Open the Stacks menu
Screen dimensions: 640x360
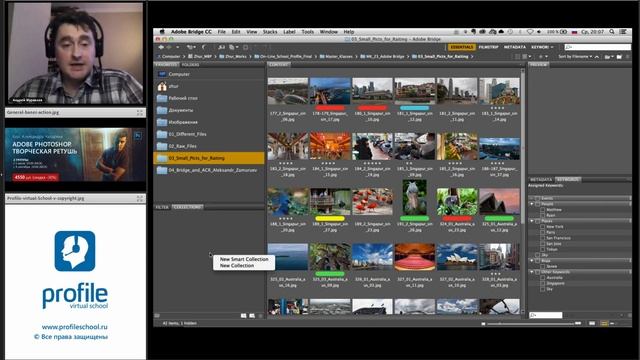(270, 31)
